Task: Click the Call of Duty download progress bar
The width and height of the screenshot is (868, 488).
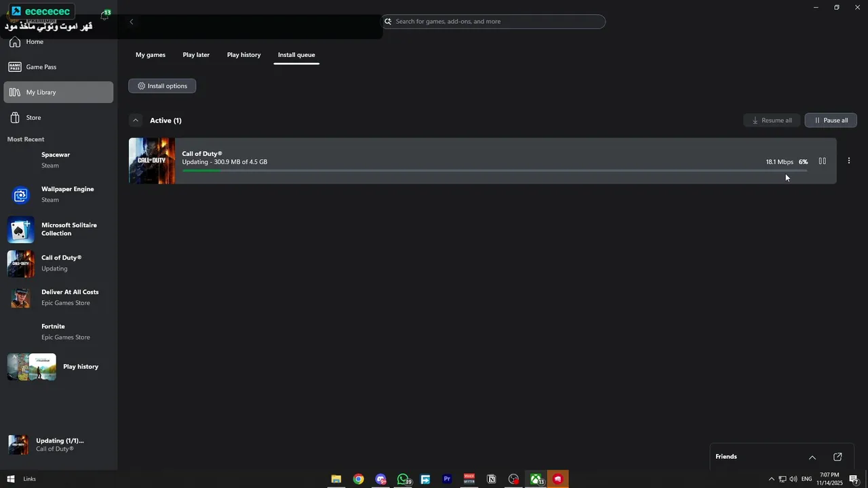Action: 494,171
